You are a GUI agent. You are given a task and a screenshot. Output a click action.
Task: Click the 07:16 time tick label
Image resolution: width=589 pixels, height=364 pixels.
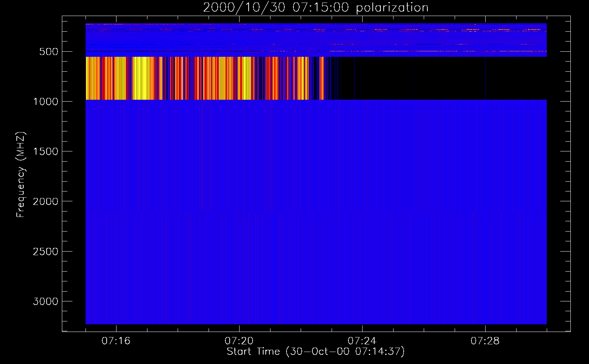(x=116, y=341)
